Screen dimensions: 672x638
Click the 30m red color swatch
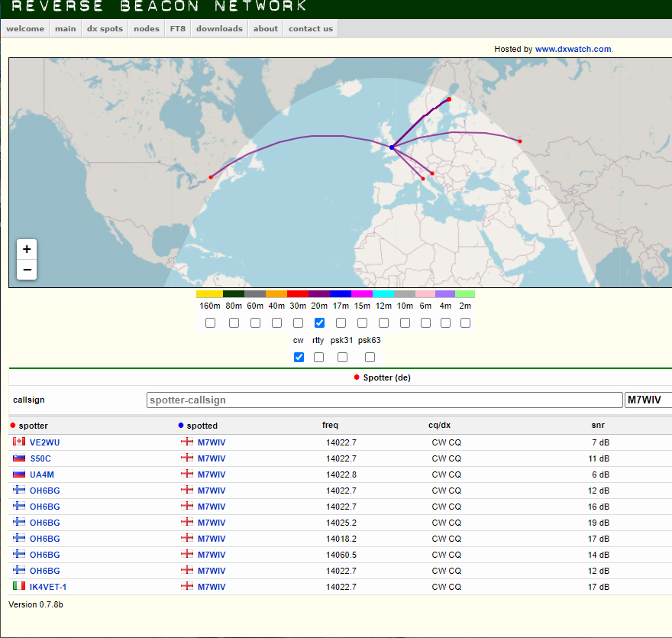click(x=298, y=293)
